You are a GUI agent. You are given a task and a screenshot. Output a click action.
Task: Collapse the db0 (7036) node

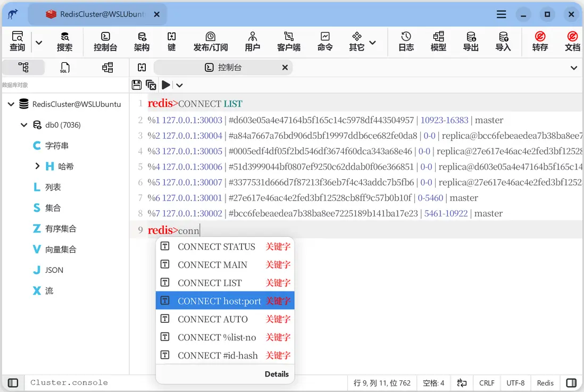[x=24, y=125]
